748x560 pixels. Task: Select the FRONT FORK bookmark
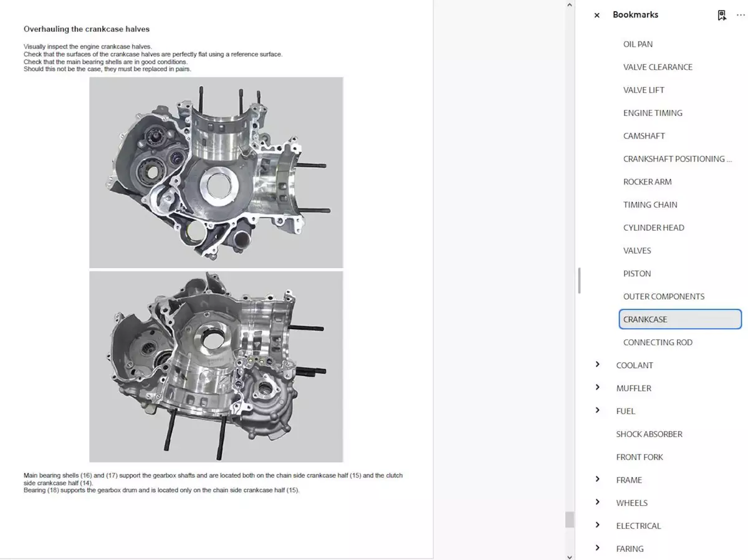[640, 457]
